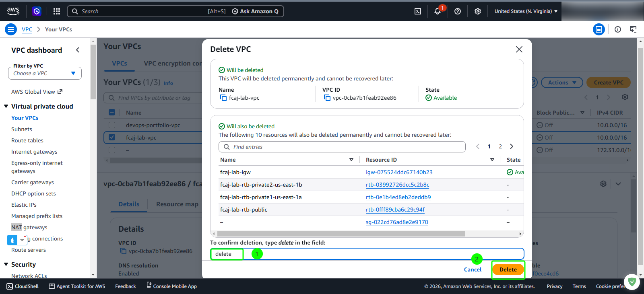Open igw-075524ddc67140b23 resource link
Screen dimensions: 644x294
399,172
